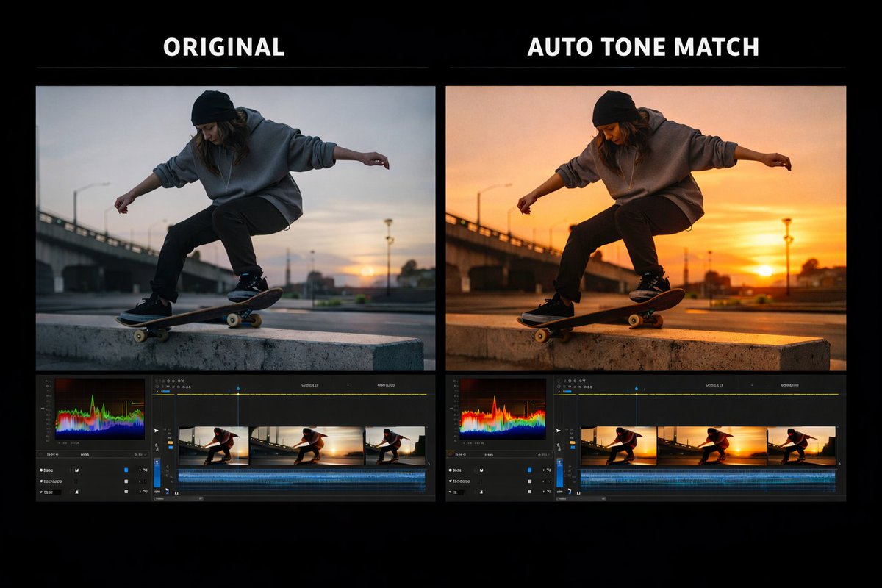This screenshot has width=882, height=588.
Task: Toggle the blue checkbox in Auto Tone Match effects list
Action: [528, 470]
